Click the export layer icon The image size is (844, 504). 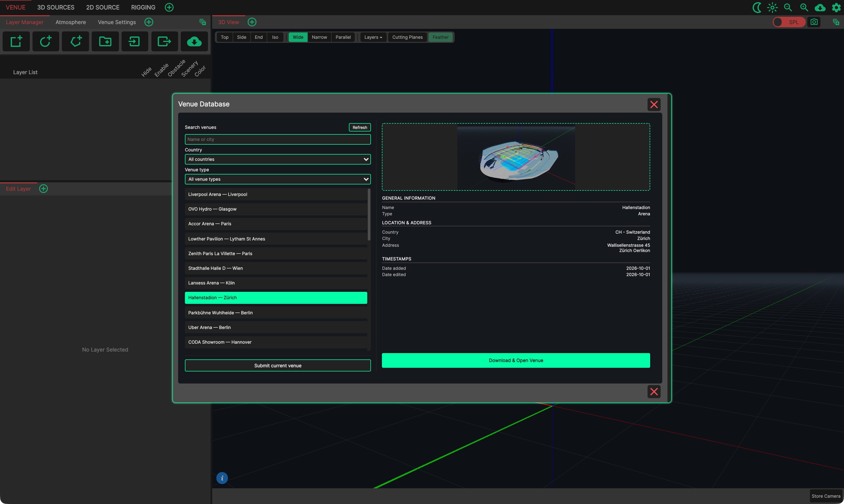pyautogui.click(x=165, y=41)
